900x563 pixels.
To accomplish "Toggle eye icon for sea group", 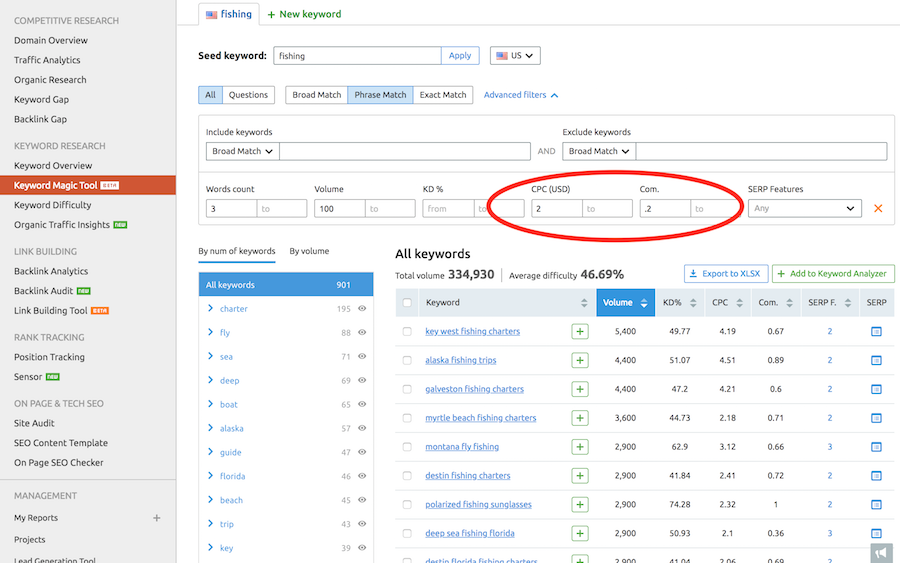I will pyautogui.click(x=362, y=356).
